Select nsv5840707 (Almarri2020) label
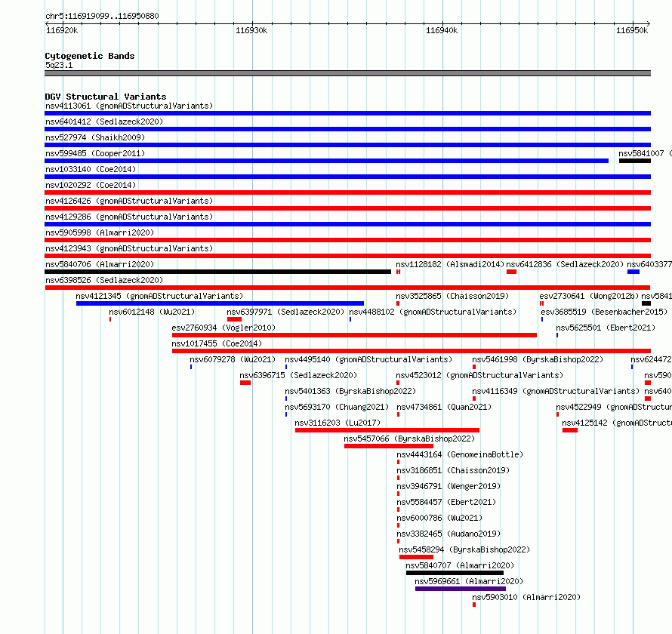The height and width of the screenshot is (634, 672). [x=460, y=565]
